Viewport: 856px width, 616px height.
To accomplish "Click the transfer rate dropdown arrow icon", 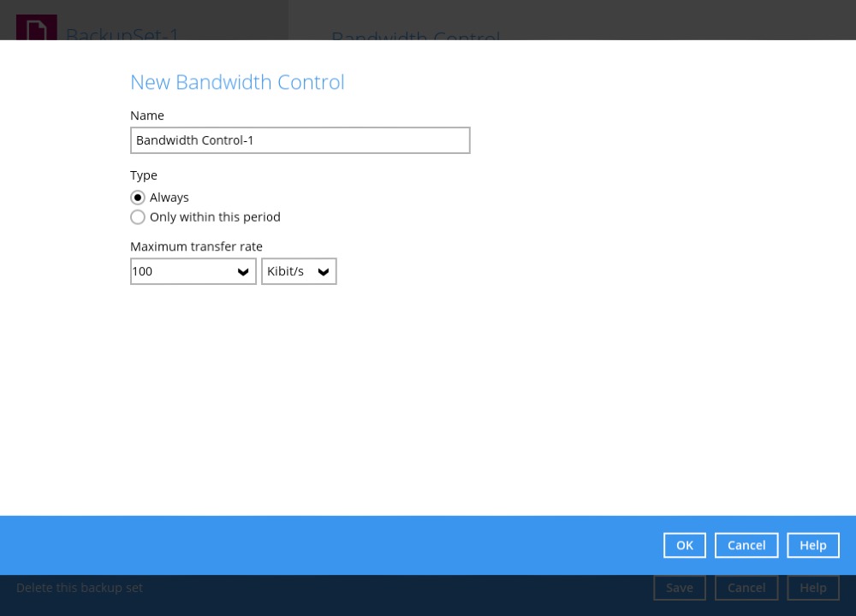I will pyautogui.click(x=243, y=271).
